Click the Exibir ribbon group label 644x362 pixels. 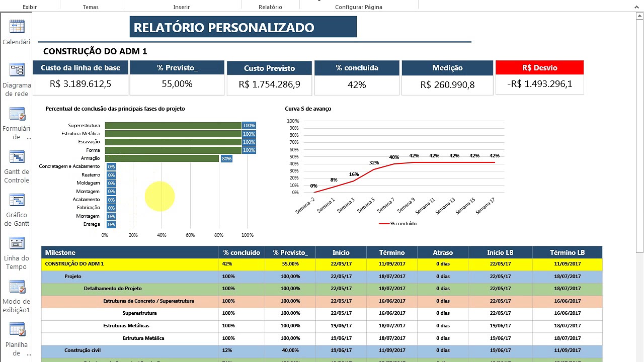point(30,7)
